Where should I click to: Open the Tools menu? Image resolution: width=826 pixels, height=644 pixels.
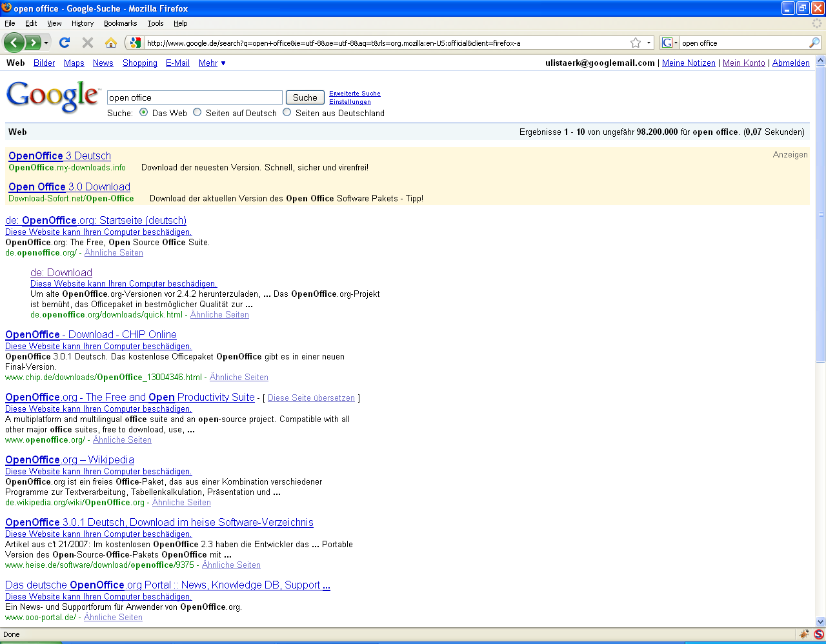(156, 23)
